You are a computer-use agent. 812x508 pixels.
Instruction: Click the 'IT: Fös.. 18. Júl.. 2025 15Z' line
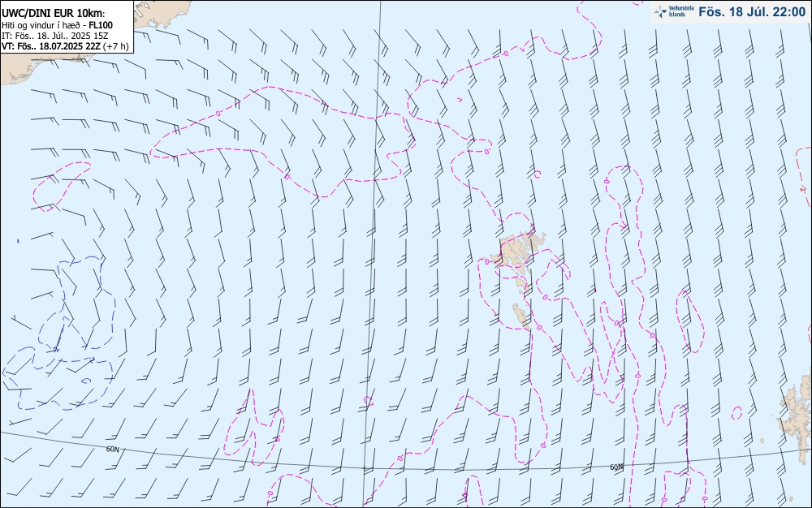coord(55,36)
